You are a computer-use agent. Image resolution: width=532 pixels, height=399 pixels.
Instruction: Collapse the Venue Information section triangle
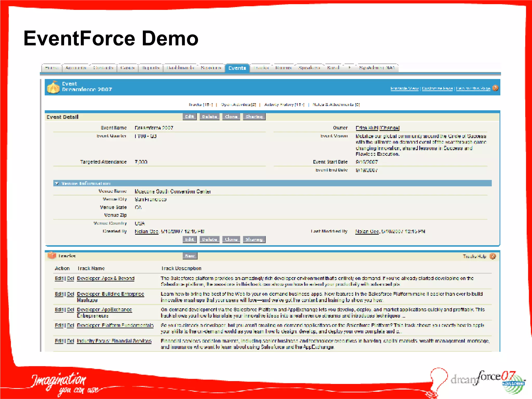(57, 183)
